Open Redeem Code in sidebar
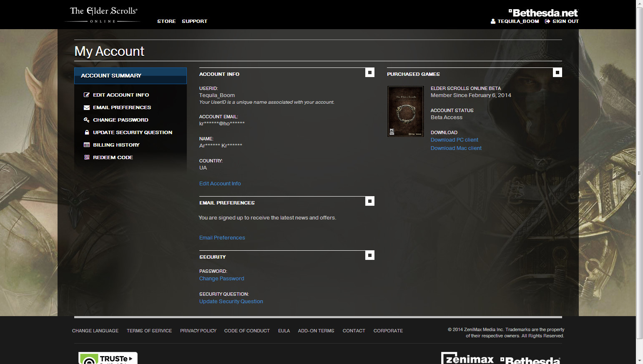643x364 pixels. (x=113, y=157)
